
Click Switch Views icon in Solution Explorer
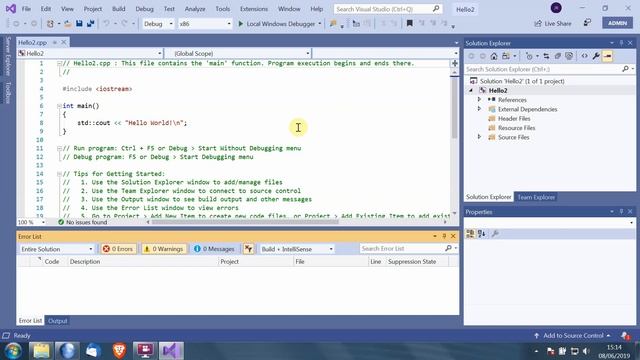[x=506, y=56]
